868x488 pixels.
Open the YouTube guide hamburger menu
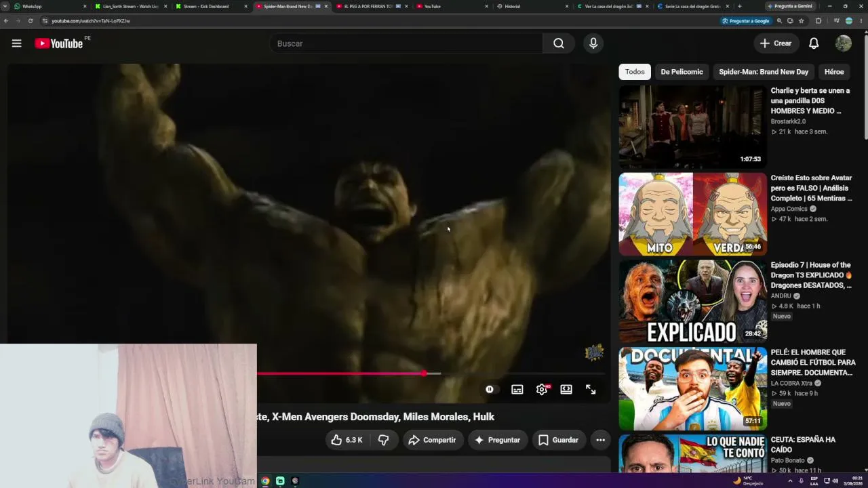pos(16,43)
